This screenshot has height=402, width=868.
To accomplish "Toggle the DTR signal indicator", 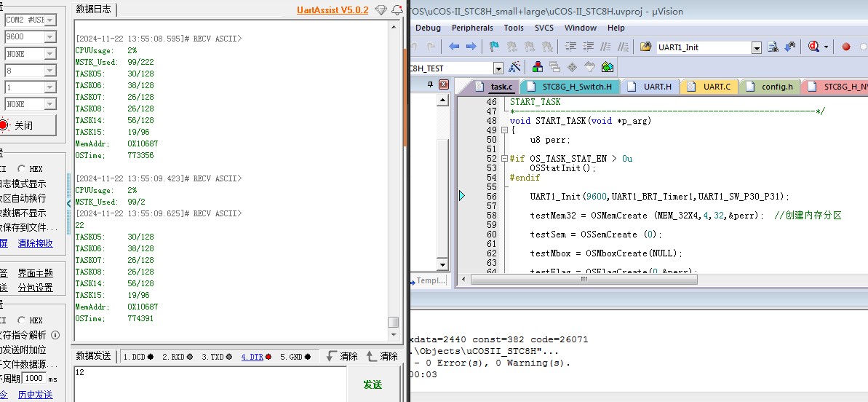I will click(x=256, y=357).
